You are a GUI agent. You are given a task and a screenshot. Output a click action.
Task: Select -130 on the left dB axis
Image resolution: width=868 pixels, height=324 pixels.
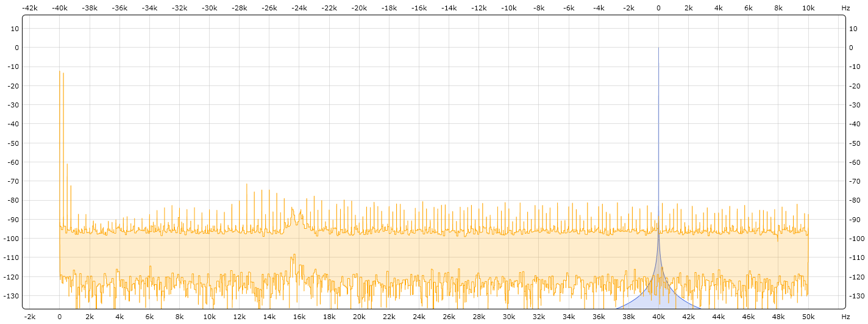(x=12, y=296)
